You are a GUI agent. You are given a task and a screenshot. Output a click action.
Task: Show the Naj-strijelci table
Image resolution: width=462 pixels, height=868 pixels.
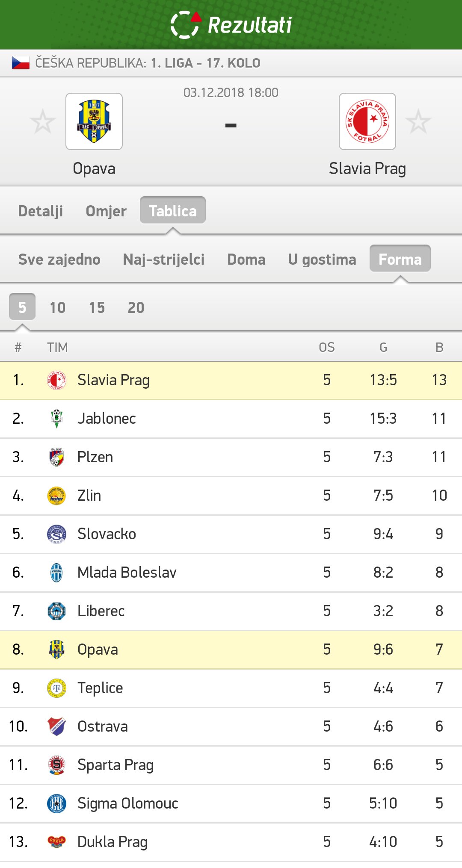[164, 259]
